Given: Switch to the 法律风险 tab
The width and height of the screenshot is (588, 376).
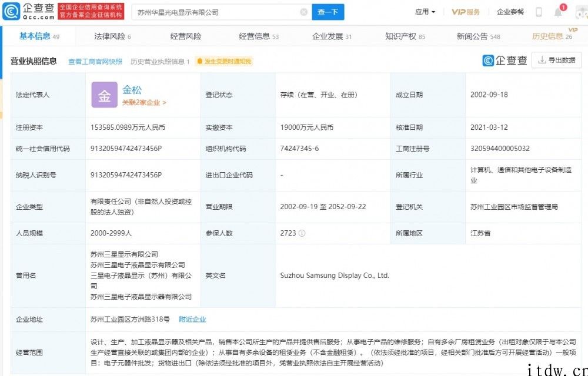Looking at the screenshot, I should pos(112,36).
